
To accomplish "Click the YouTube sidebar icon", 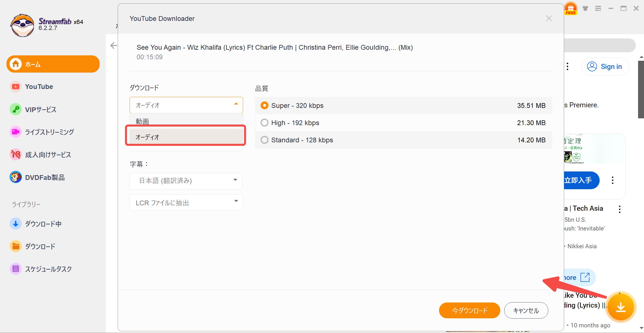I will tap(16, 86).
